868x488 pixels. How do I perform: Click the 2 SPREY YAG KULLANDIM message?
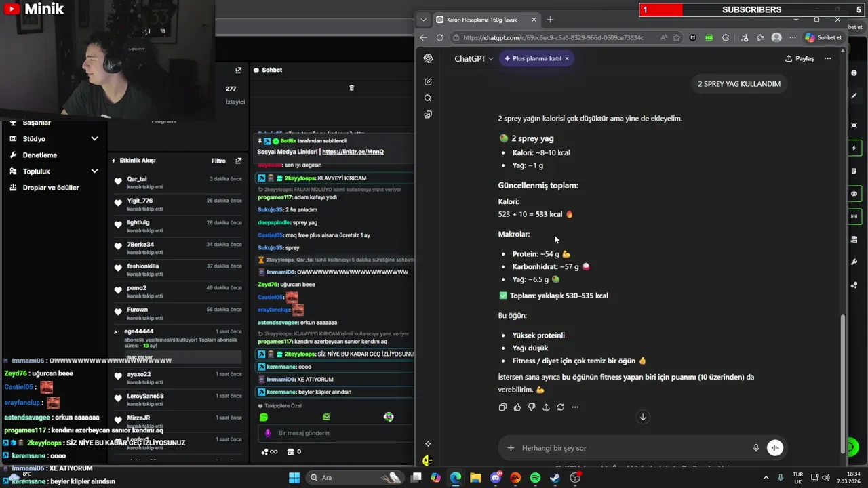coord(739,84)
